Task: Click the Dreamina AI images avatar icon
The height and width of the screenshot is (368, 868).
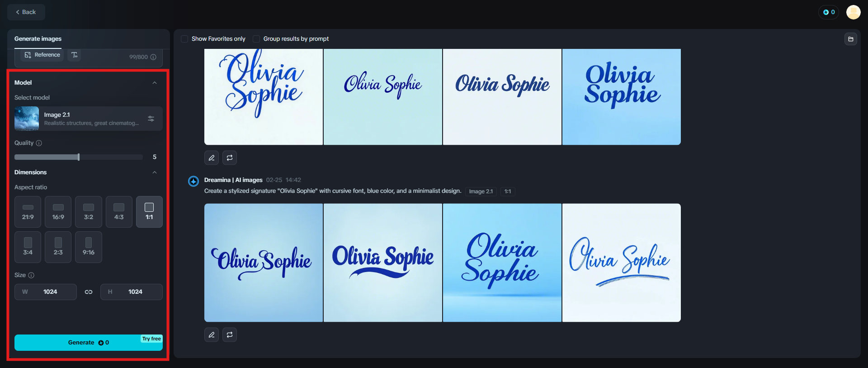Action: (x=193, y=181)
